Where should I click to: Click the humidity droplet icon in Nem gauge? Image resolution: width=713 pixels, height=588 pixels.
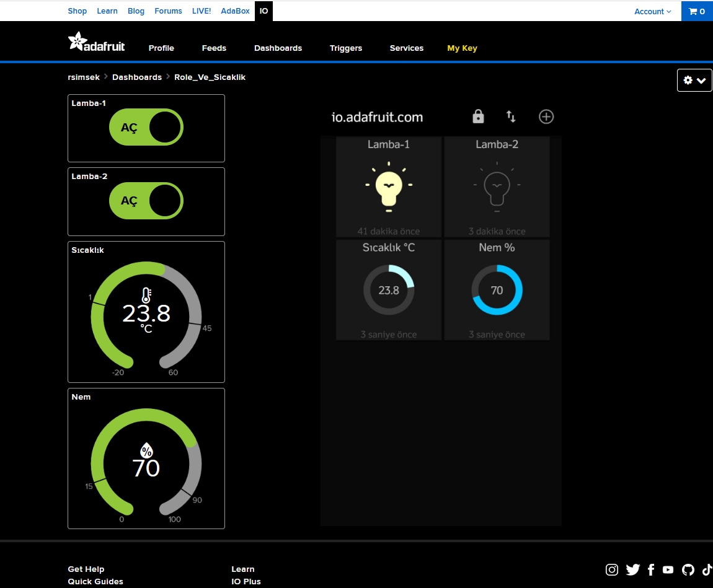[x=146, y=450]
